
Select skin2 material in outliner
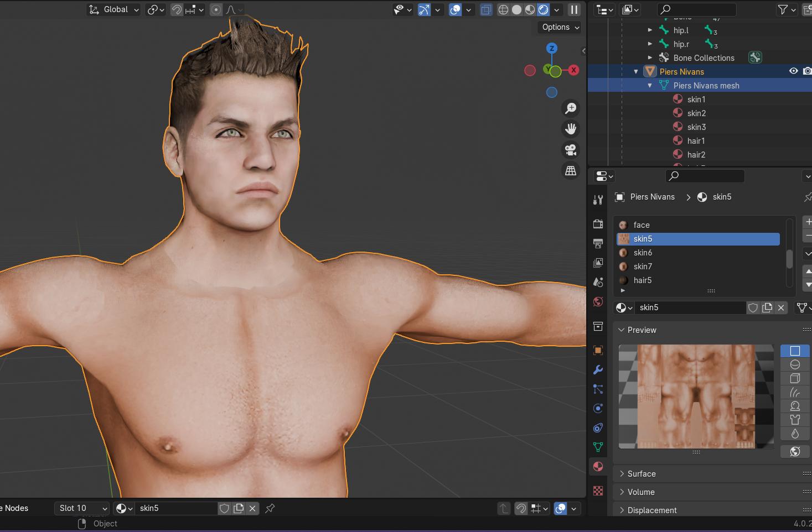tap(696, 113)
